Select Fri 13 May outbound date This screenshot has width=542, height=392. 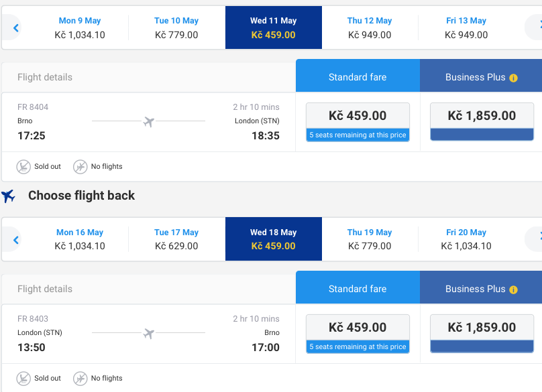pyautogui.click(x=466, y=27)
